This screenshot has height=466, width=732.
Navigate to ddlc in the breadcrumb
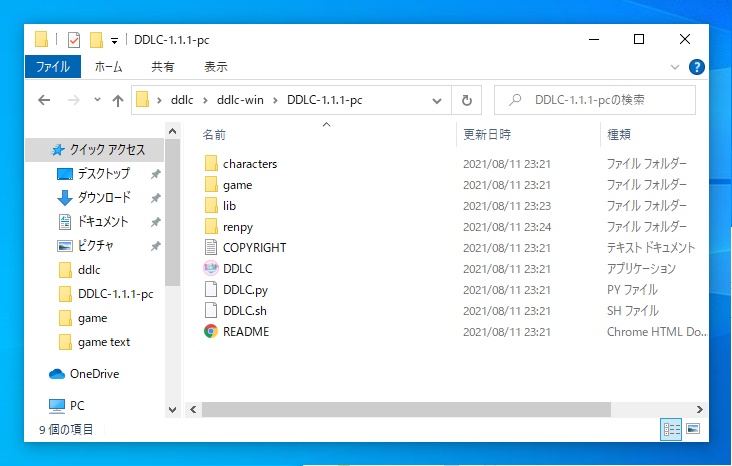coord(182,100)
